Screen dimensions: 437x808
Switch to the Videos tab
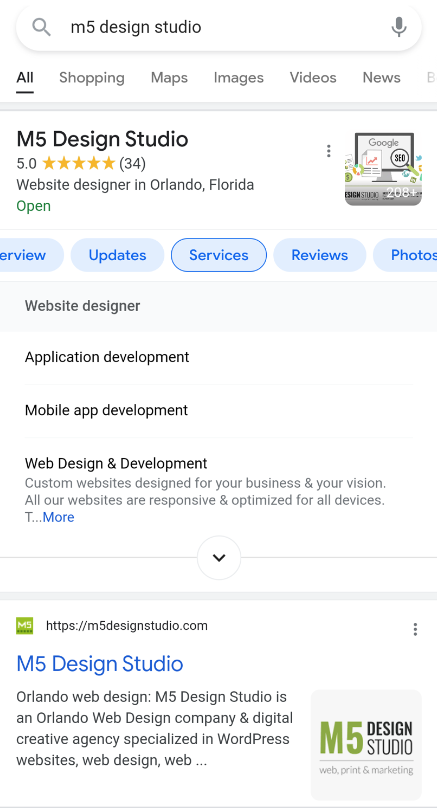coord(313,78)
